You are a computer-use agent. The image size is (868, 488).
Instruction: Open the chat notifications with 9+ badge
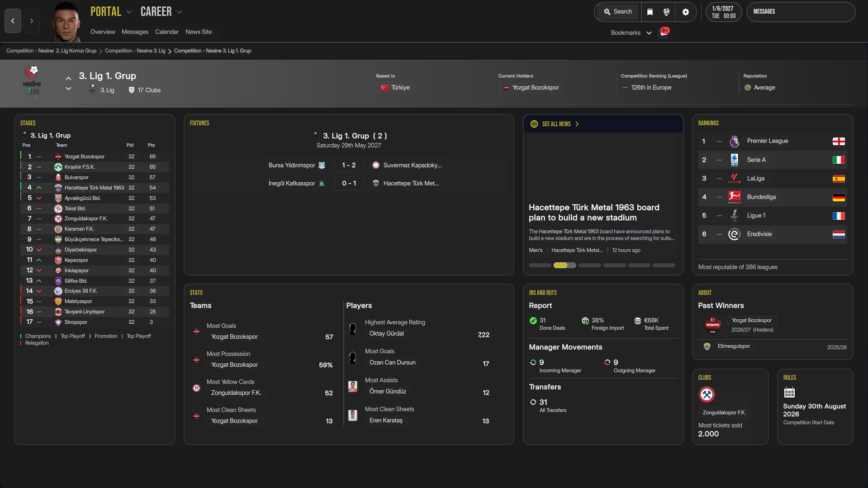tap(664, 32)
